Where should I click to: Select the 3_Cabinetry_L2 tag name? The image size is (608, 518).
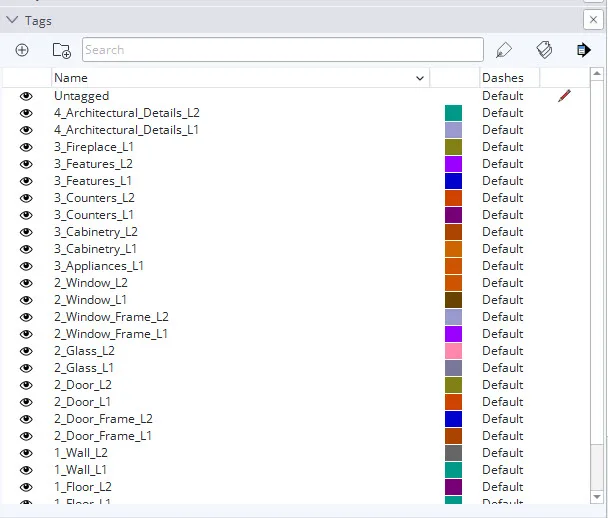[x=96, y=232]
